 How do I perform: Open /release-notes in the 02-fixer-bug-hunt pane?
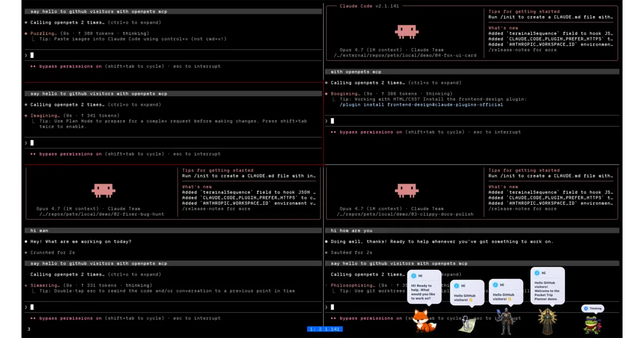(216, 209)
